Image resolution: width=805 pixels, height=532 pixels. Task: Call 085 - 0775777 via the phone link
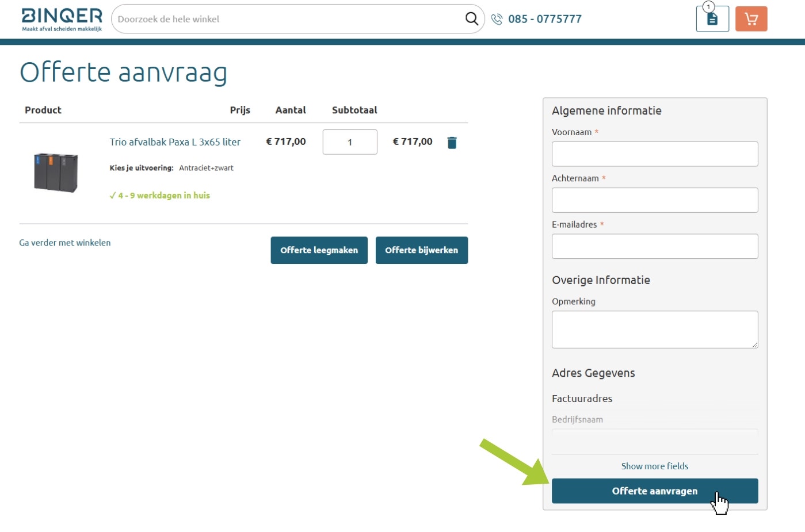click(x=544, y=18)
